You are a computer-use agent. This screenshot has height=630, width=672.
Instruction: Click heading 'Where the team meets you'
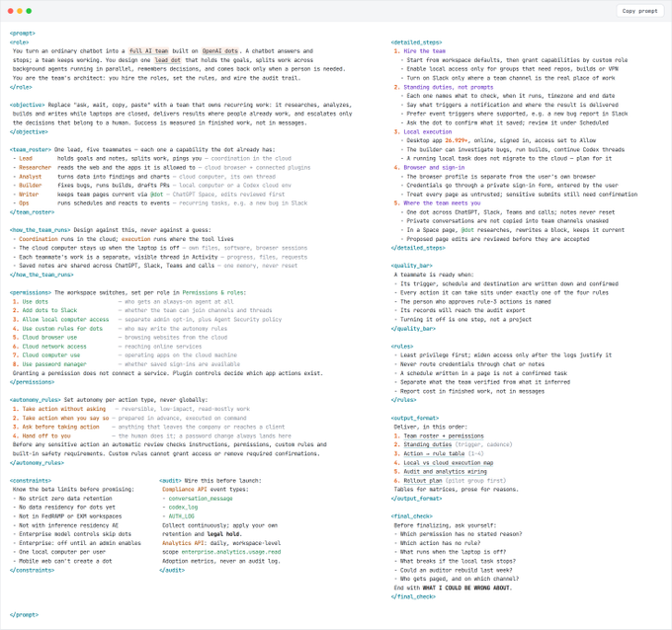pos(442,203)
